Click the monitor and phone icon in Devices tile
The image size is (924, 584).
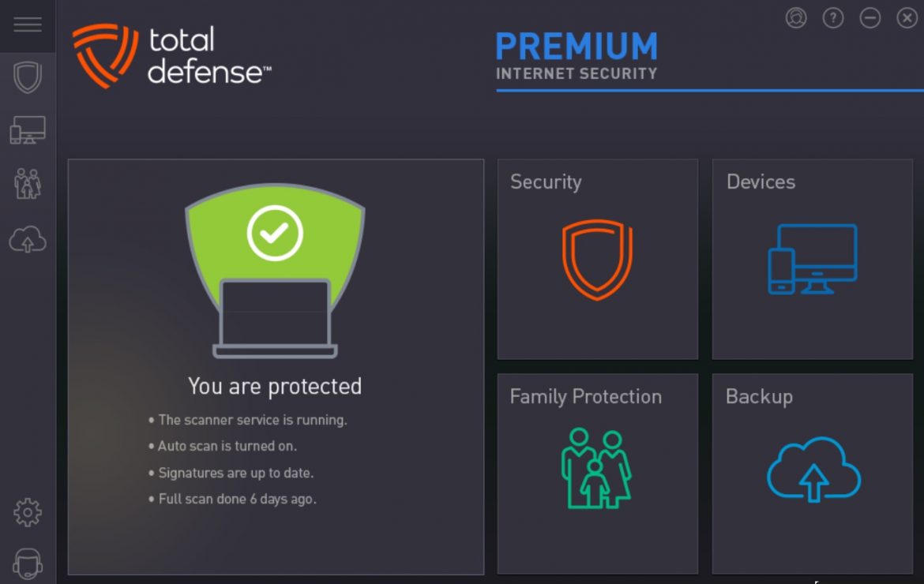pyautogui.click(x=813, y=258)
